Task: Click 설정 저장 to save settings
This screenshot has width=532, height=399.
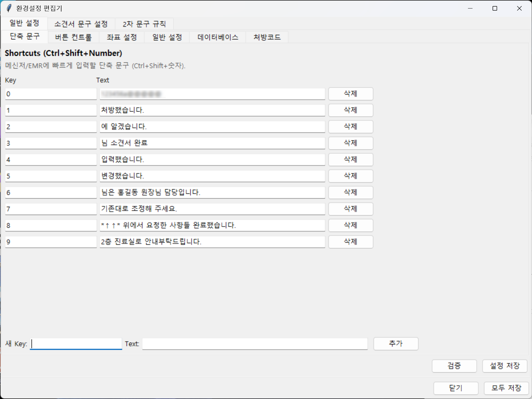Action: (x=505, y=366)
